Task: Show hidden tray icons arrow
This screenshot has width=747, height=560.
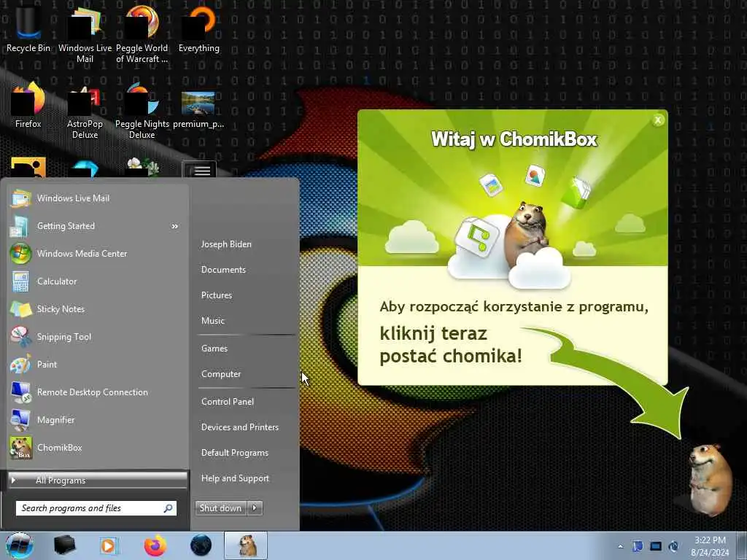Action: point(620,547)
